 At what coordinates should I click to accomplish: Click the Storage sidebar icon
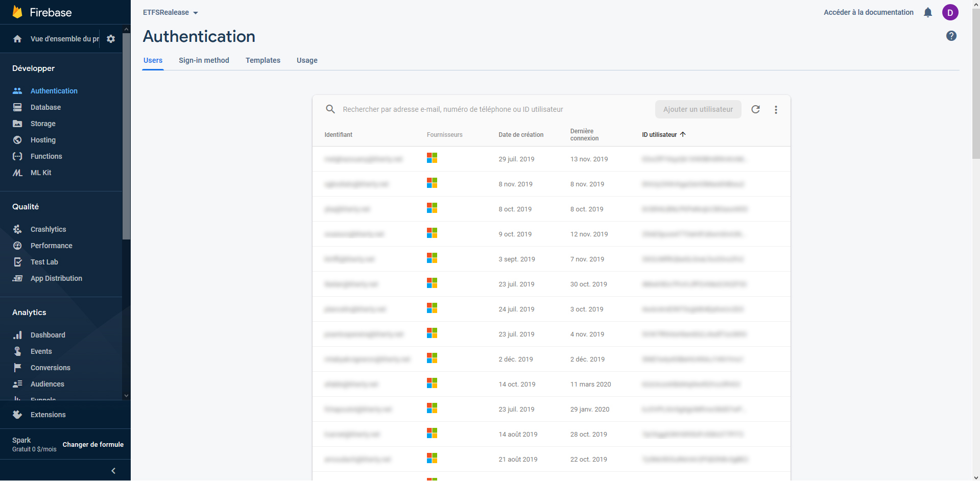click(x=17, y=124)
